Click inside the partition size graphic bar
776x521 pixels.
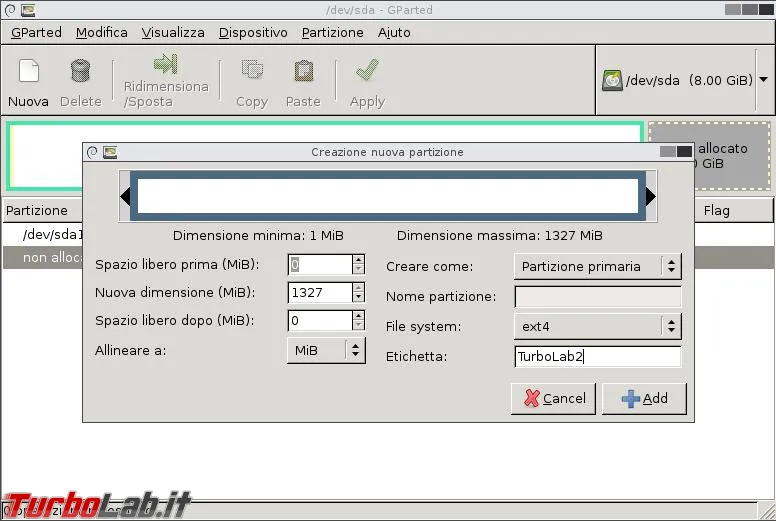pos(388,196)
